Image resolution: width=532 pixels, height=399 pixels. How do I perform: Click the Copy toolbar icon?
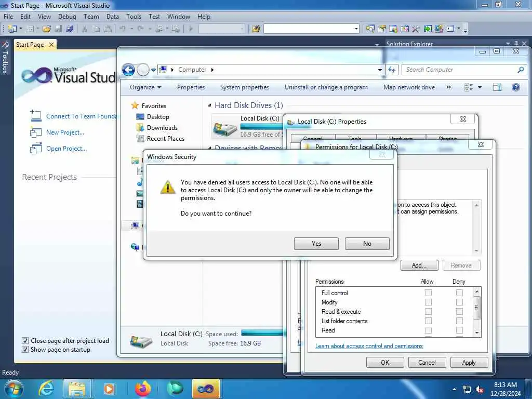(x=96, y=29)
